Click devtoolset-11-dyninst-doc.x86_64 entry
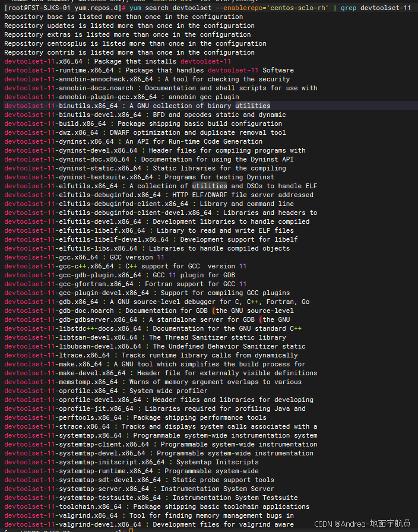 point(149,159)
